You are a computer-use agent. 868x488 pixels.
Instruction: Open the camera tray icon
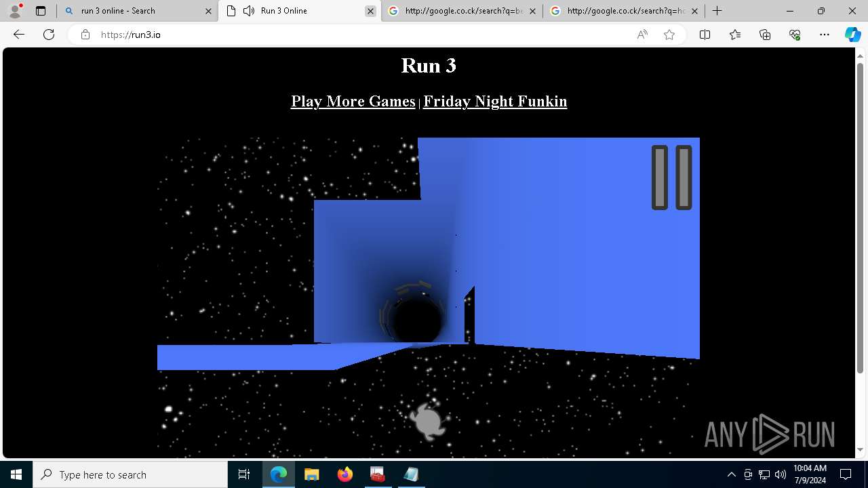pos(748,474)
